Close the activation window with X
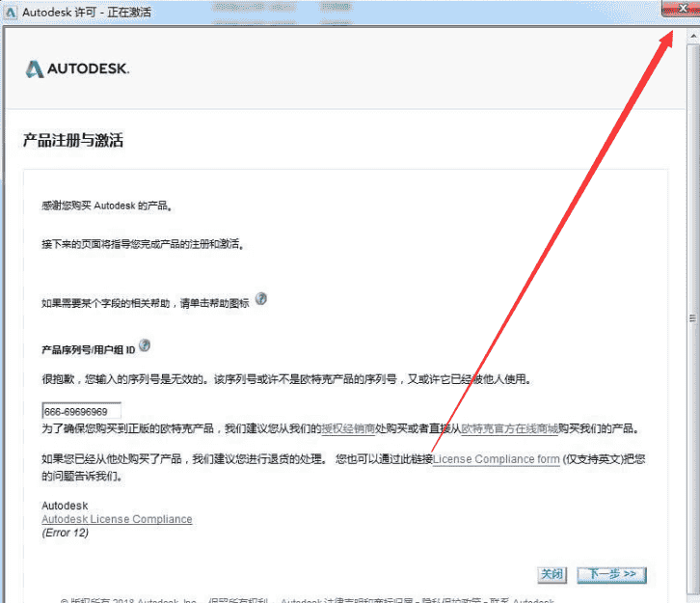 pos(681,8)
